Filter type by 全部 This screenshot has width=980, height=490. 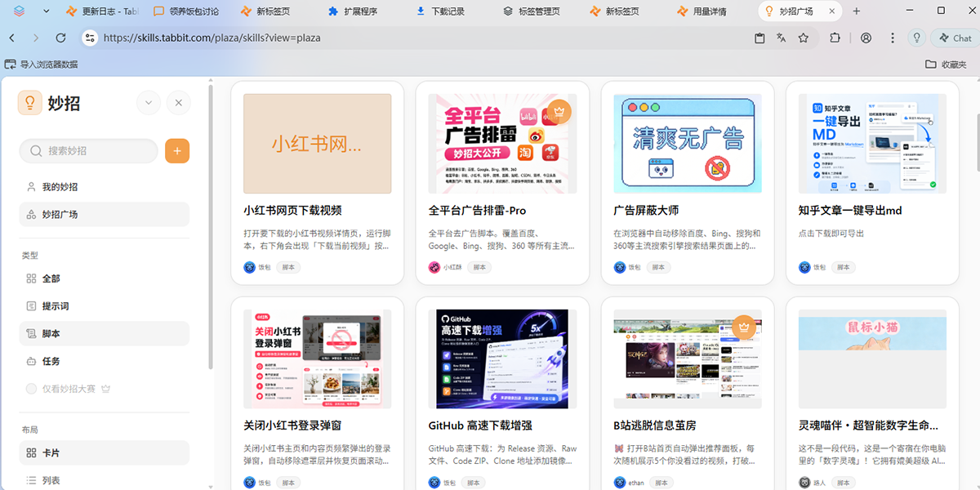pos(105,278)
